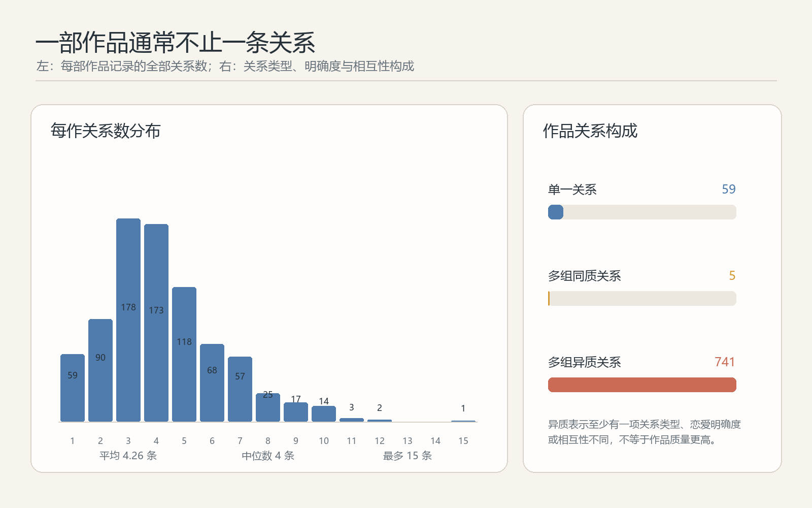Click the bar with value 68
The width and height of the screenshot is (812, 508).
(x=212, y=383)
